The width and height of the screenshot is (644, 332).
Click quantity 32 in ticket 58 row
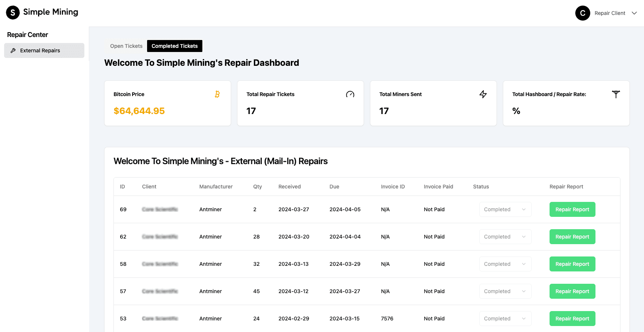pyautogui.click(x=256, y=264)
